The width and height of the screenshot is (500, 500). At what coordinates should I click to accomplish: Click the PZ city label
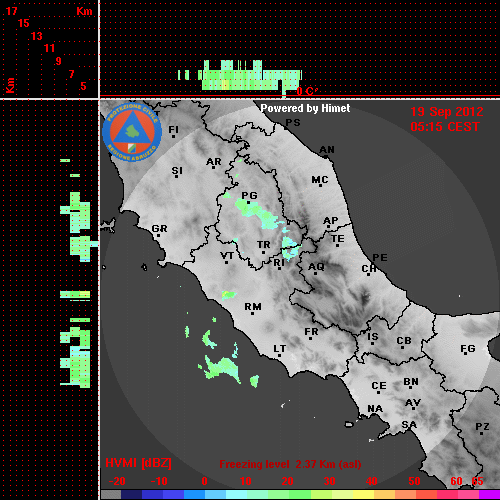pyautogui.click(x=482, y=426)
